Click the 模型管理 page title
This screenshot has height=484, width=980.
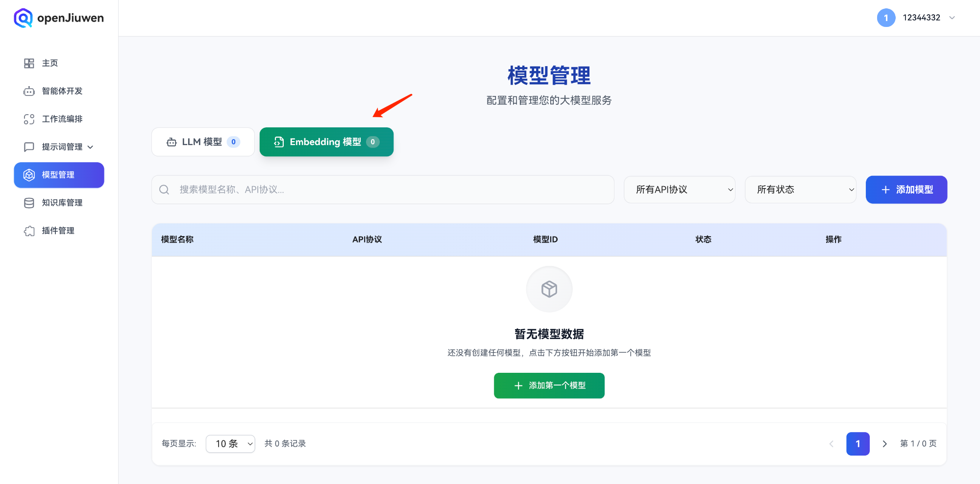549,76
